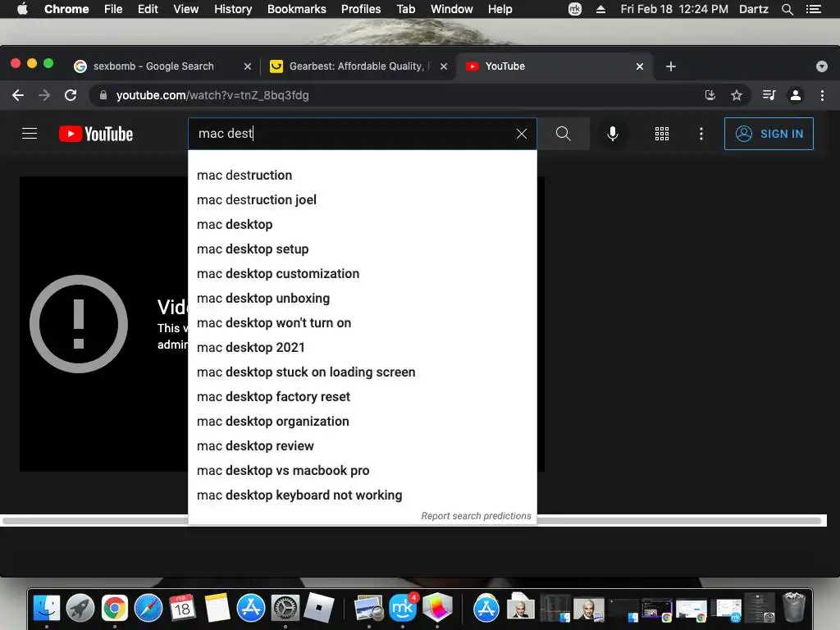Select "mac desktop won't turn on"
This screenshot has width=840, height=630.
362,323
